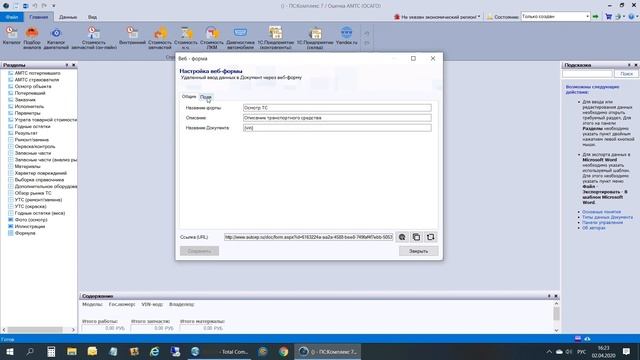The image size is (640, 360).
Task: Select АМТС потерпевшего in Разделы
Action: pyautogui.click(x=38, y=73)
